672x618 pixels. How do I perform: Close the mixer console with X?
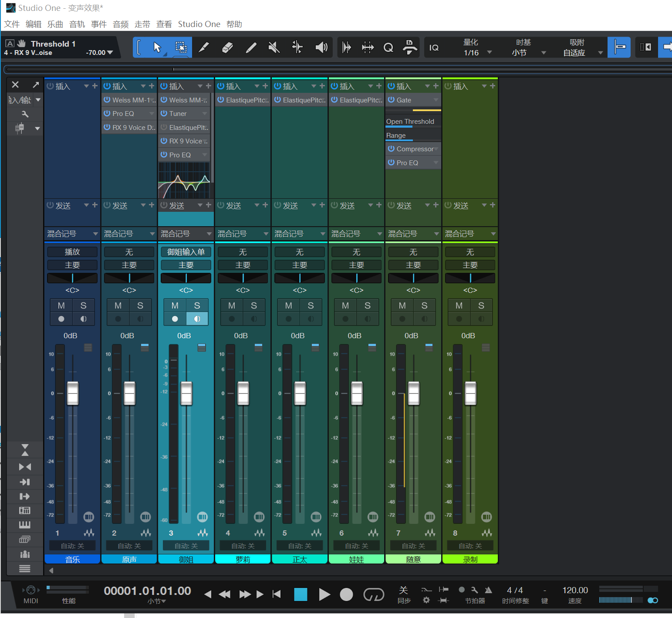pyautogui.click(x=15, y=85)
